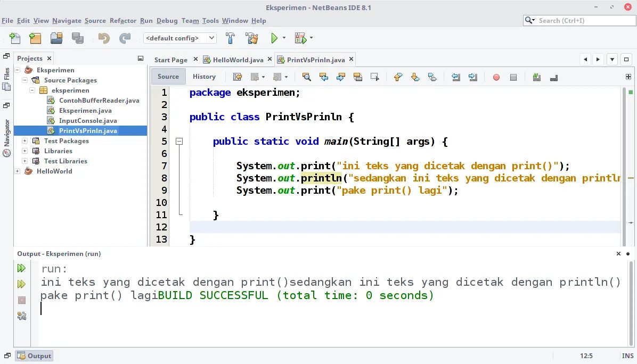
Task: Click Re-run with different parameters icon
Action: [x=21, y=284]
